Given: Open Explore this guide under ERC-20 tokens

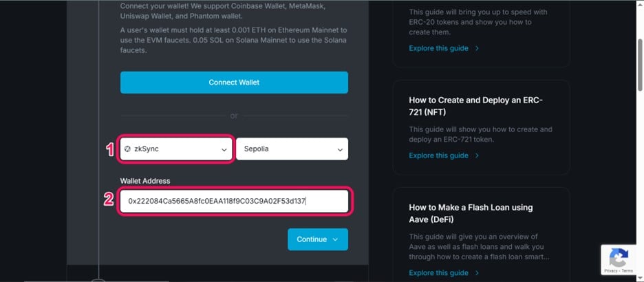Looking at the screenshot, I should click(438, 48).
